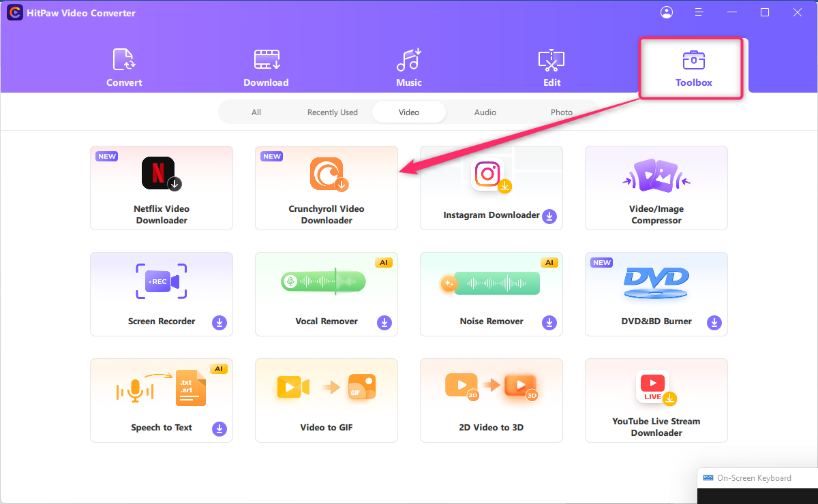Filter by Recently Used tools
The image size is (818, 504).
click(333, 112)
